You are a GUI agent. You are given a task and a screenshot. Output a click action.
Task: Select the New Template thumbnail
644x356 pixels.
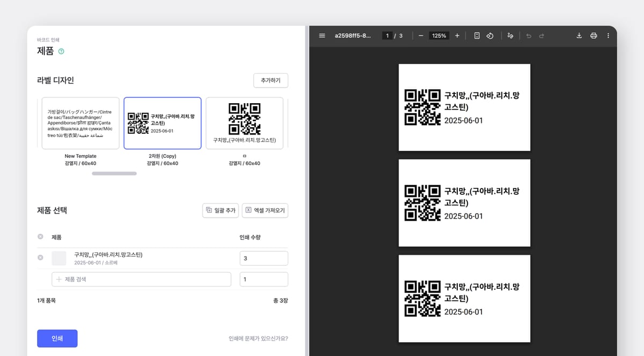tap(80, 123)
